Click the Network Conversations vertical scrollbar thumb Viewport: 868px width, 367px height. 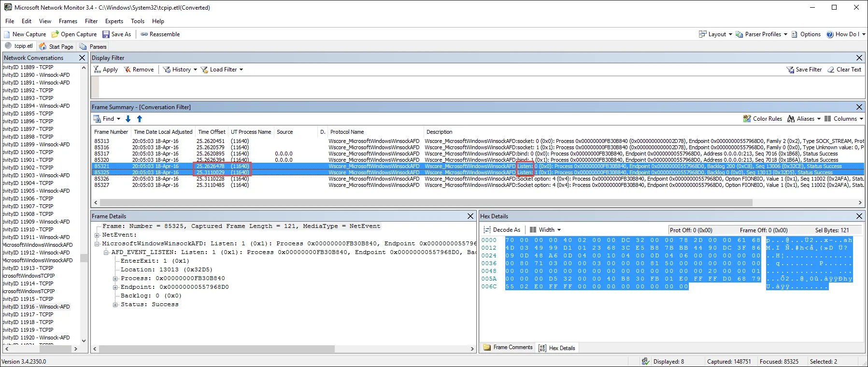pos(84,258)
